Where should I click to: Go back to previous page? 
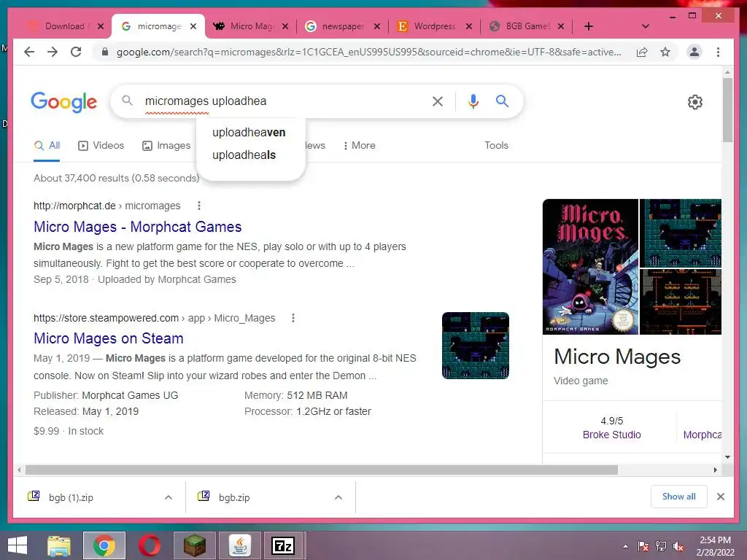[x=29, y=52]
